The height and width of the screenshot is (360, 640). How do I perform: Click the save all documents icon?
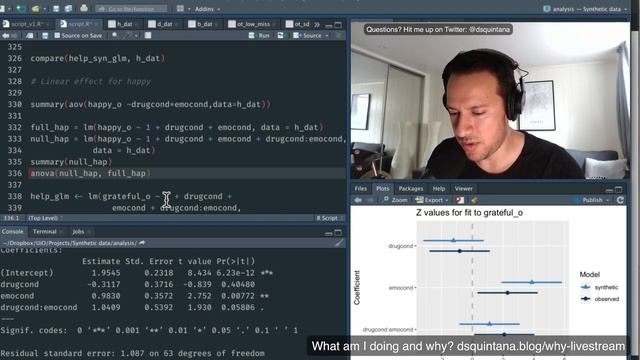pyautogui.click(x=68, y=9)
